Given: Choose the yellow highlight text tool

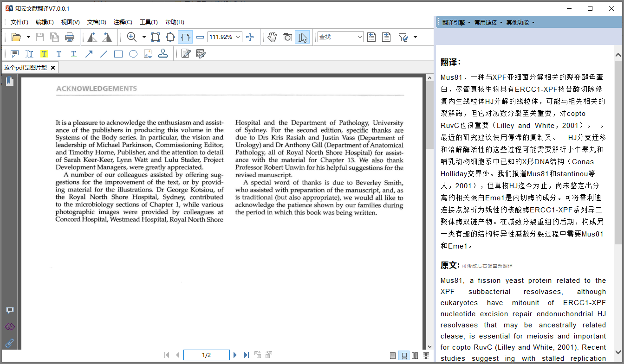Looking at the screenshot, I should coord(44,54).
